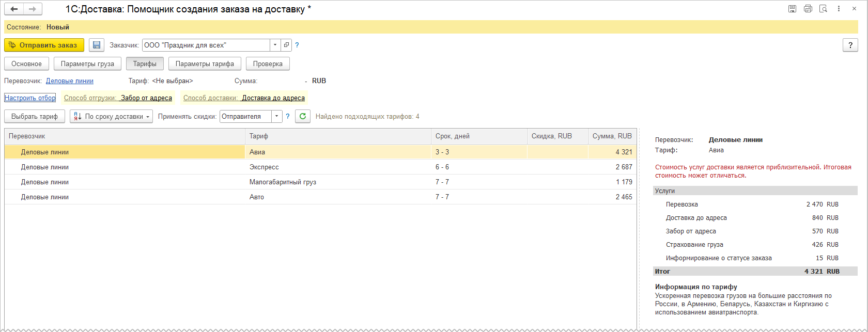868x332 pixels.
Task: Click the back navigation arrow
Action: click(x=14, y=9)
